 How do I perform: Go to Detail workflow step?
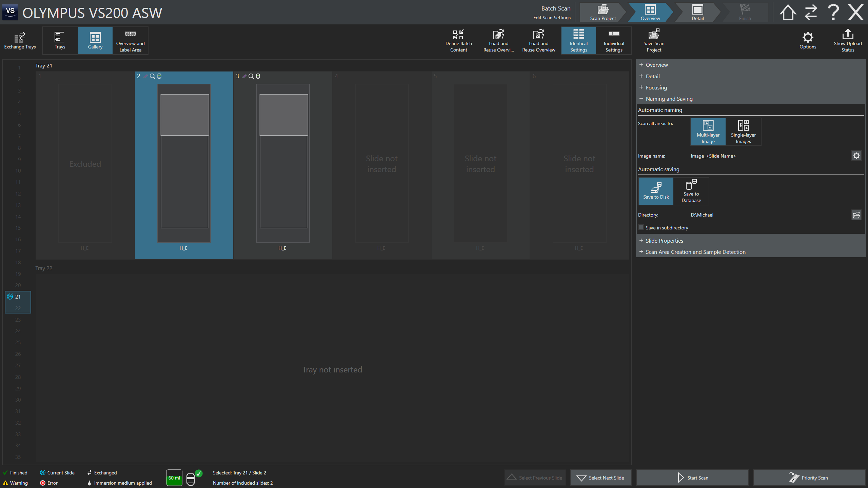697,13
